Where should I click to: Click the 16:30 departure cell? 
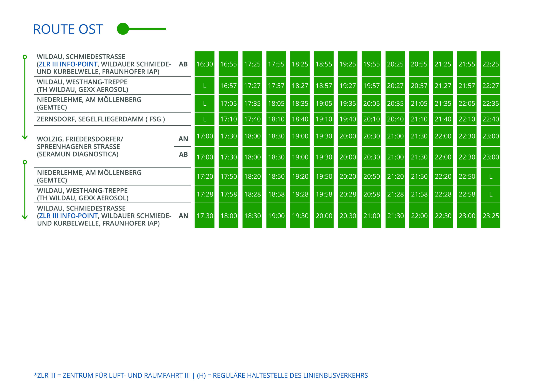(x=205, y=64)
